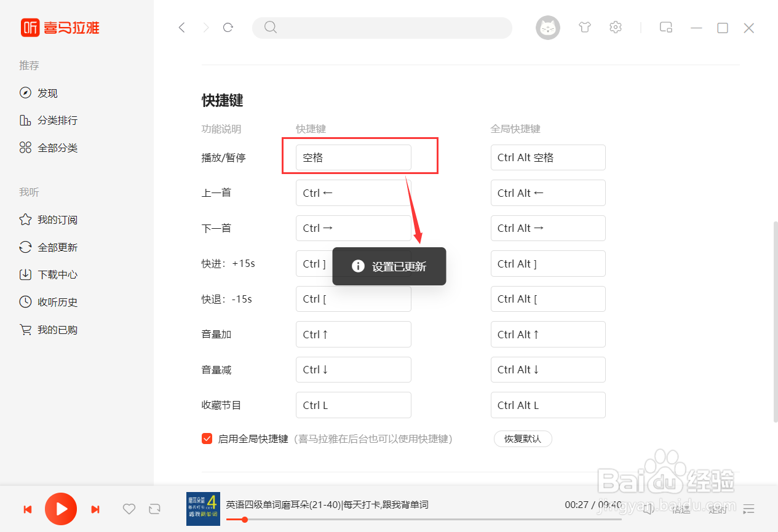The image size is (778, 532).
Task: Switch to mini-player mode
Action: point(665,27)
